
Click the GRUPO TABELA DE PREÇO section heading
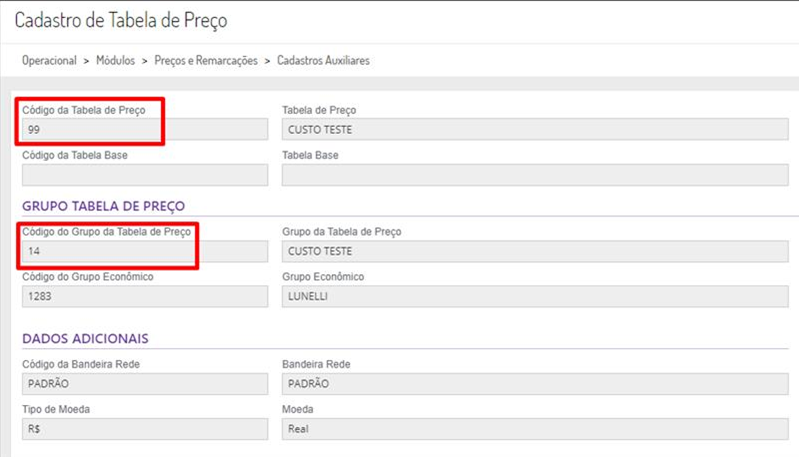tap(103, 206)
